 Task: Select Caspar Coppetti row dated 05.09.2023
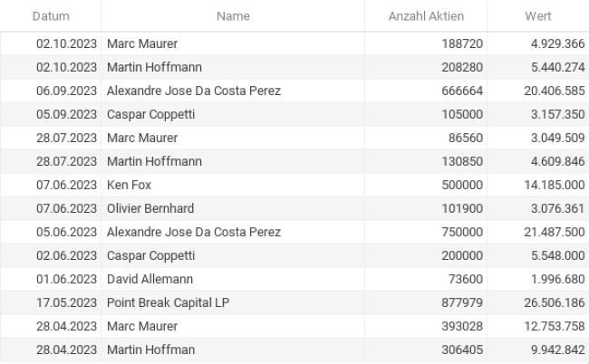(294, 114)
